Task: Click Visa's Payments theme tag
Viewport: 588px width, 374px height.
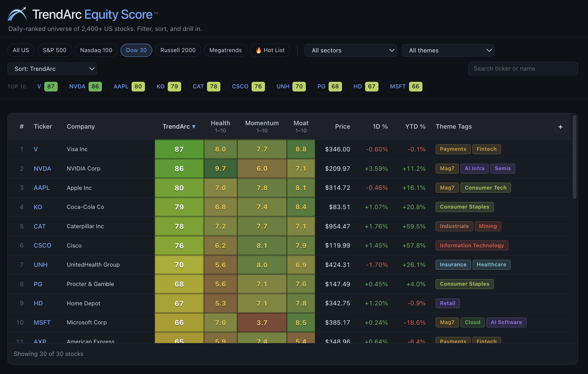Action: pos(453,149)
